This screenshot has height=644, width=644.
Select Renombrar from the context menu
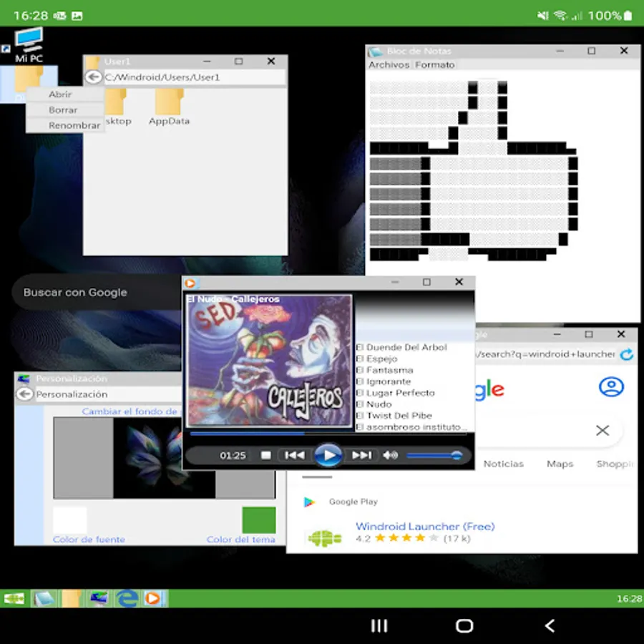pos(74,125)
